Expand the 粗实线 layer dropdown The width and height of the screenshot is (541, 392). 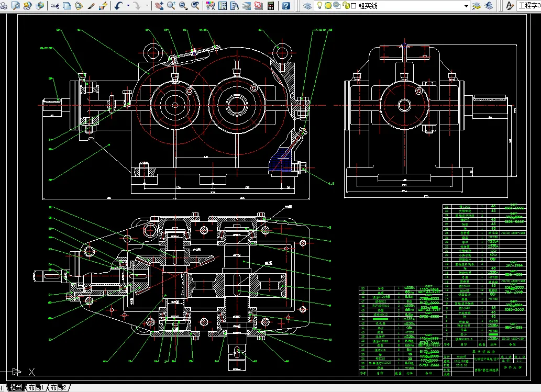pyautogui.click(x=466, y=6)
